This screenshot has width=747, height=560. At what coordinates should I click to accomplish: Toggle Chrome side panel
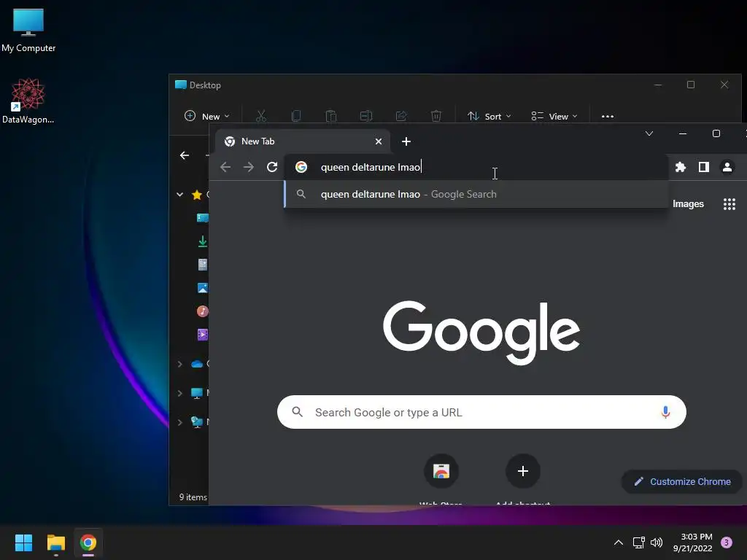[704, 167]
